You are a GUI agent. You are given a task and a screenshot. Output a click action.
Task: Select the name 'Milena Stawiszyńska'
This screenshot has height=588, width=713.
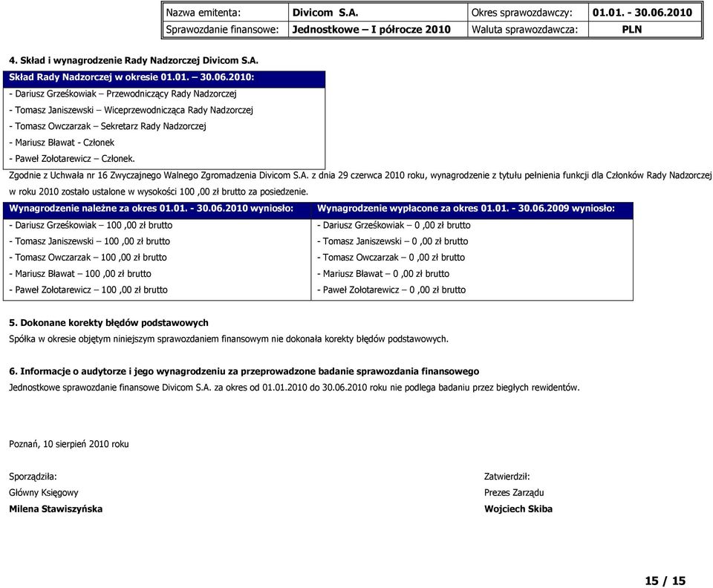click(56, 509)
